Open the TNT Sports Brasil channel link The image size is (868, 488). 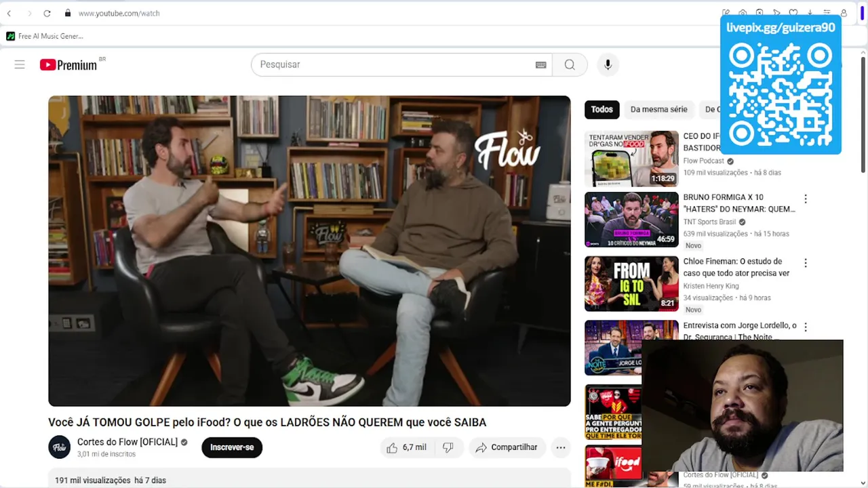coord(709,222)
